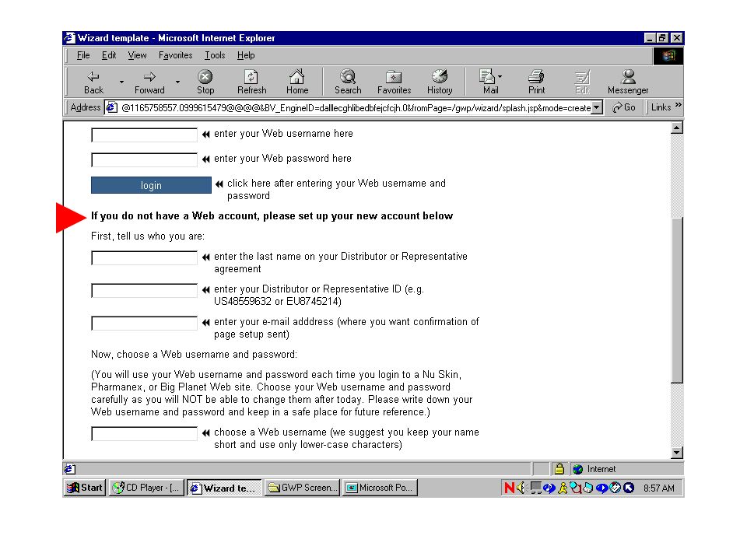Click the vertical scrollbar thumb
Screen dimensions: 747x560
pyautogui.click(x=677, y=300)
